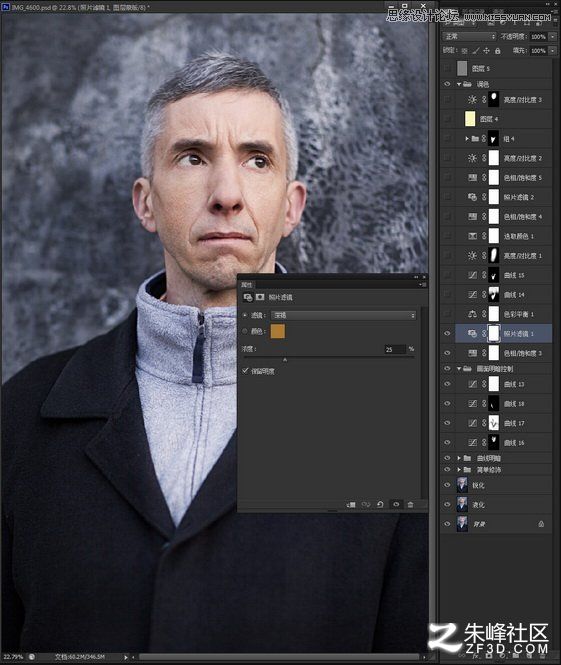561x665 pixels.
Task: Select the 图层 5 gray layer thumbnail
Action: point(462,68)
